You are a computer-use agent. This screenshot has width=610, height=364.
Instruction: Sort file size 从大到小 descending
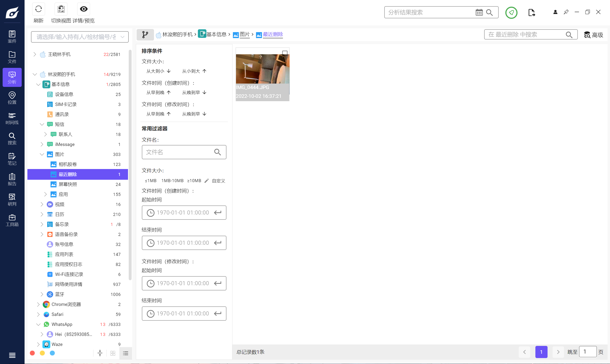point(158,71)
